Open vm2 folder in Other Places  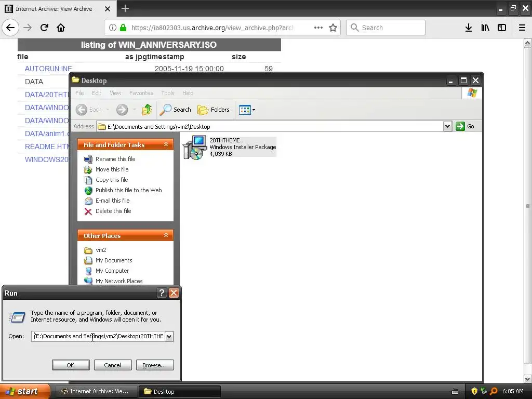click(x=101, y=250)
